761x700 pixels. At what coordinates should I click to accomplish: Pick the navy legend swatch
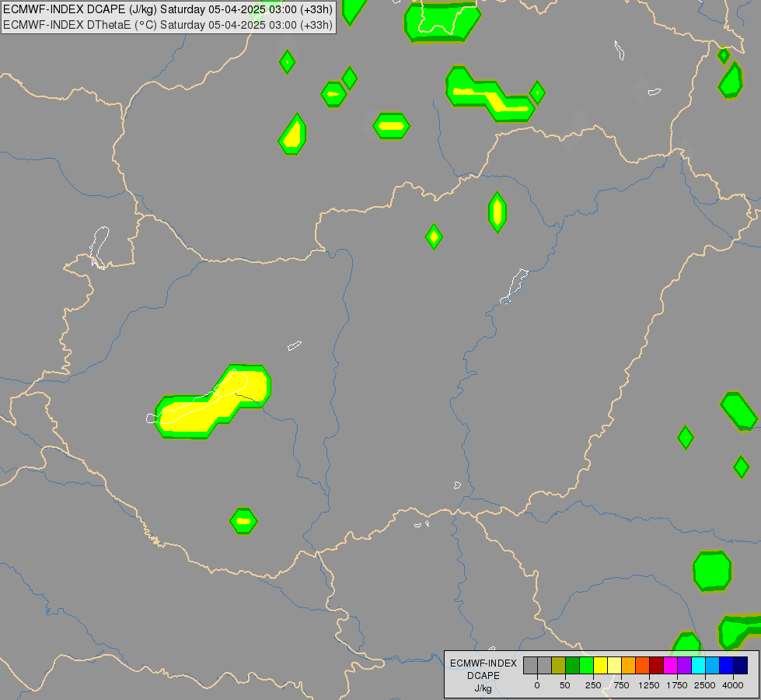[741, 666]
